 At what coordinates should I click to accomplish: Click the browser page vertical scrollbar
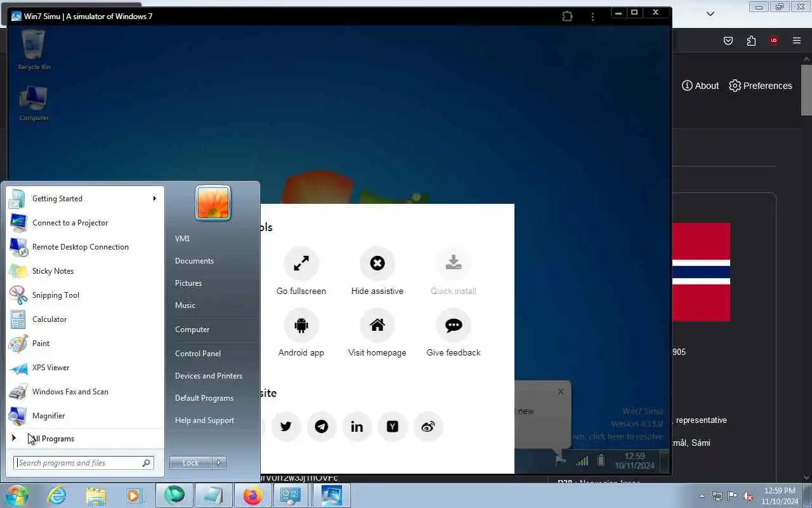[x=806, y=90]
